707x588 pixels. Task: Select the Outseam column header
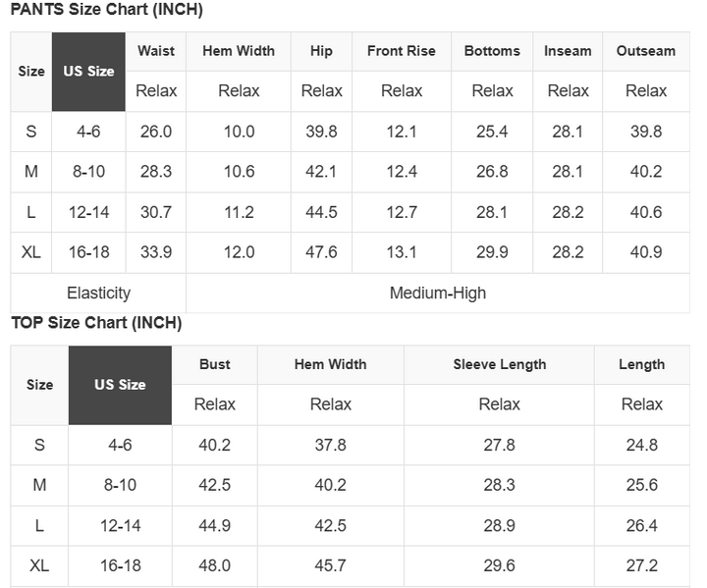tap(645, 51)
